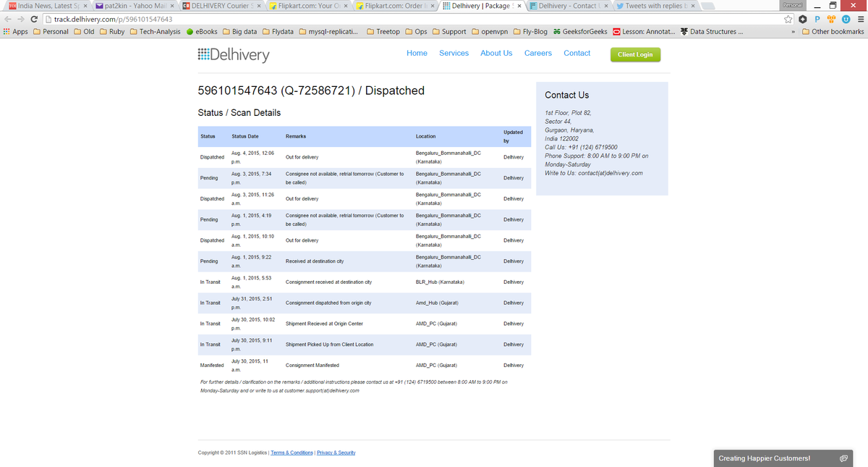Open About Us in Delhivery navigation
The width and height of the screenshot is (868, 467).
(496, 53)
